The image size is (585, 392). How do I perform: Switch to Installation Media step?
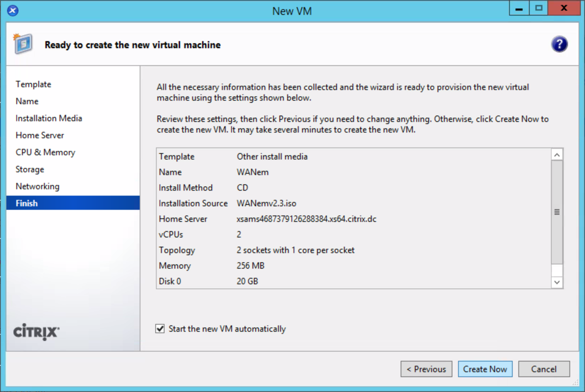49,118
